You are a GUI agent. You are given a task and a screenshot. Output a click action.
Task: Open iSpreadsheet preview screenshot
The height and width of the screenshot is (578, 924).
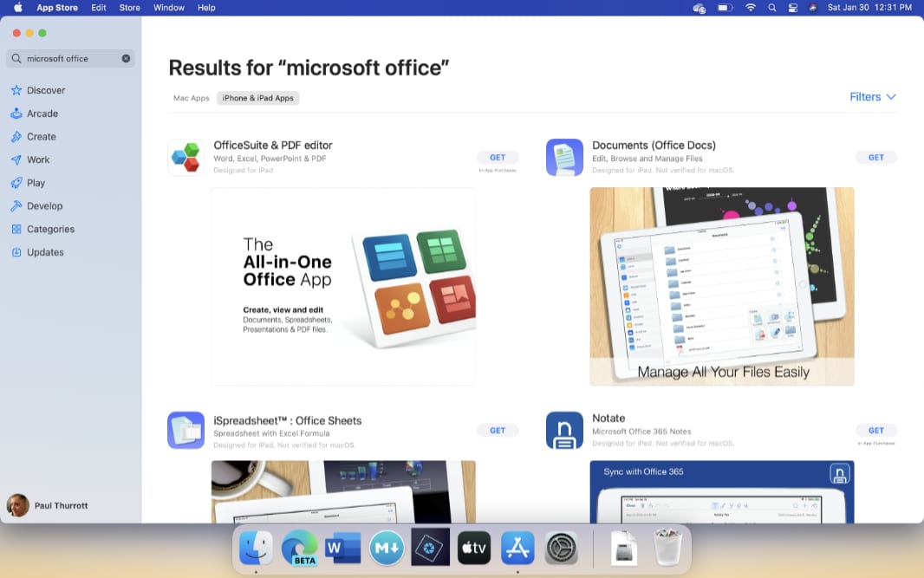click(343, 492)
